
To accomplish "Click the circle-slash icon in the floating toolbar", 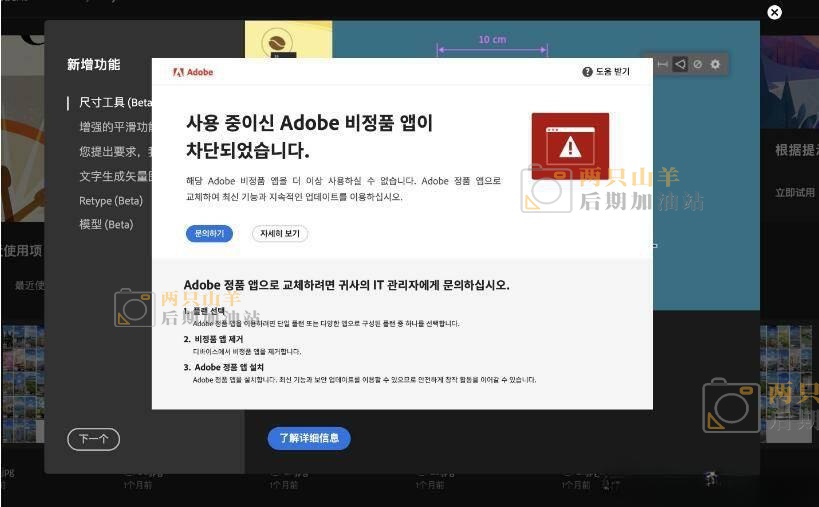I will coord(697,64).
